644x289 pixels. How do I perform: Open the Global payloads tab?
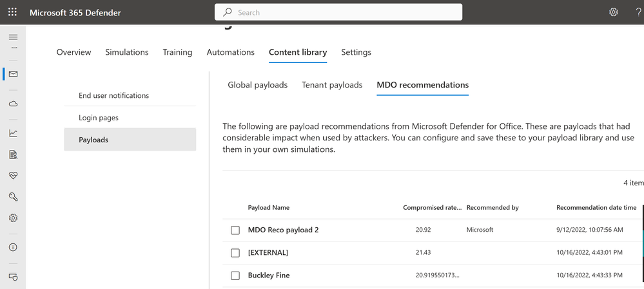click(x=257, y=85)
